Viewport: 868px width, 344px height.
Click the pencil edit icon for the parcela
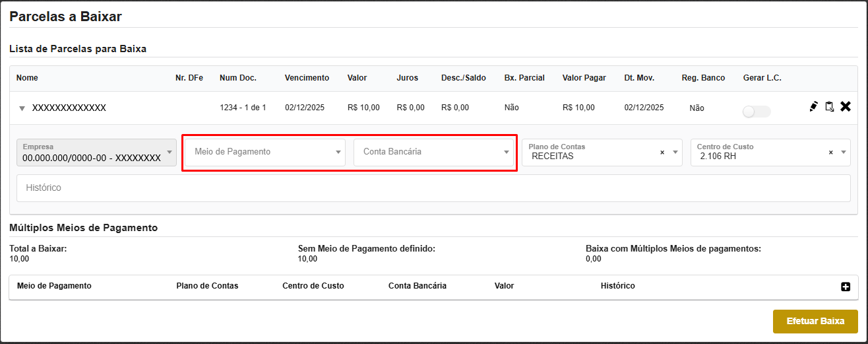pos(813,106)
